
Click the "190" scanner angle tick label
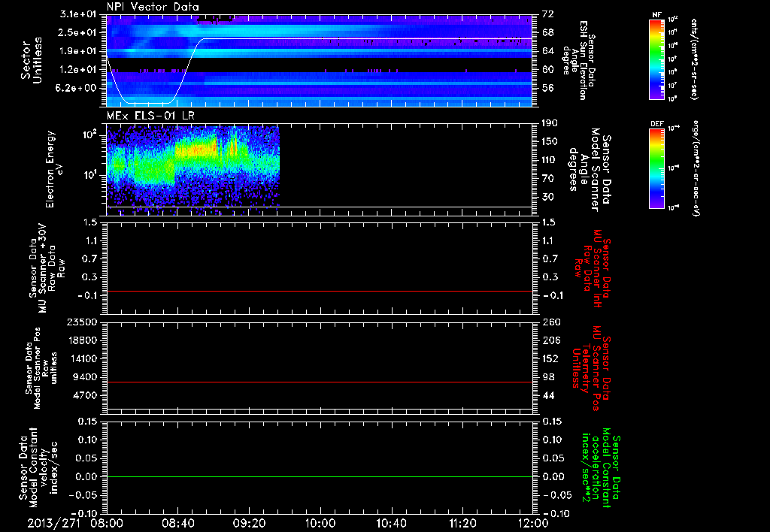[x=550, y=123]
